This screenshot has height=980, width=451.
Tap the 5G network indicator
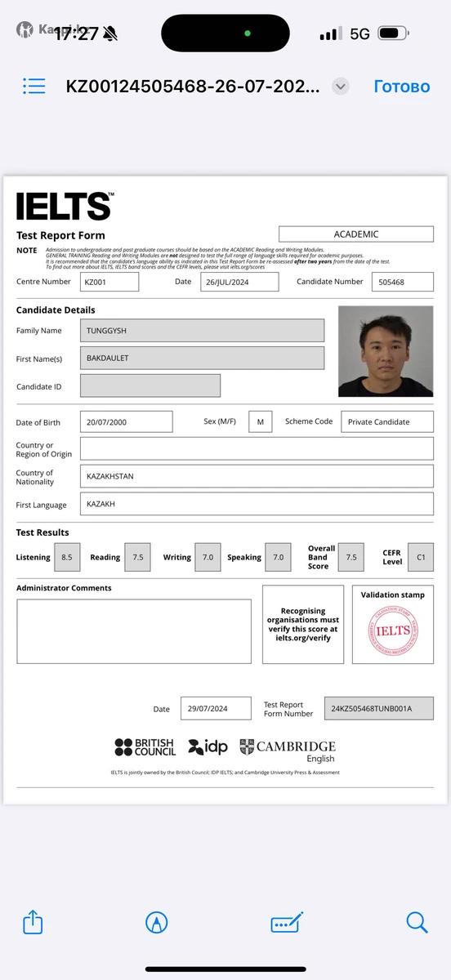point(359,33)
